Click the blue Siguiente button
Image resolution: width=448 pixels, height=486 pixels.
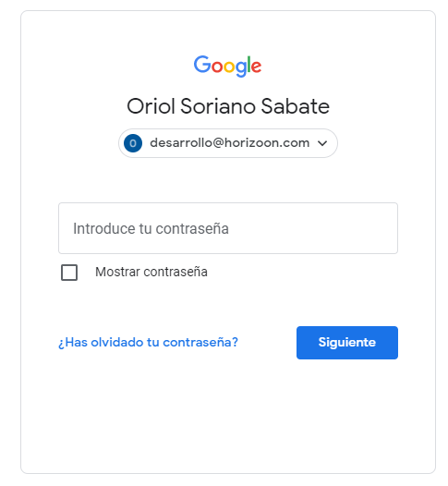(x=347, y=343)
